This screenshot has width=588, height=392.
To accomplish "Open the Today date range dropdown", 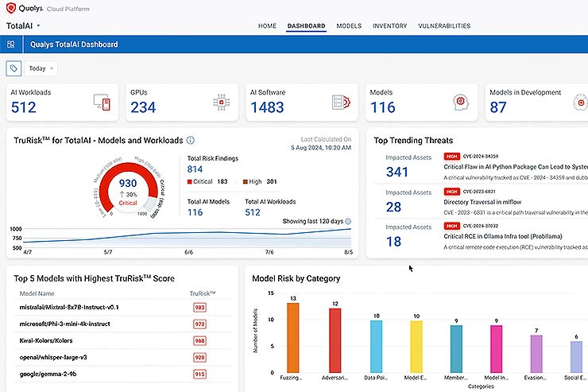I will coord(41,68).
